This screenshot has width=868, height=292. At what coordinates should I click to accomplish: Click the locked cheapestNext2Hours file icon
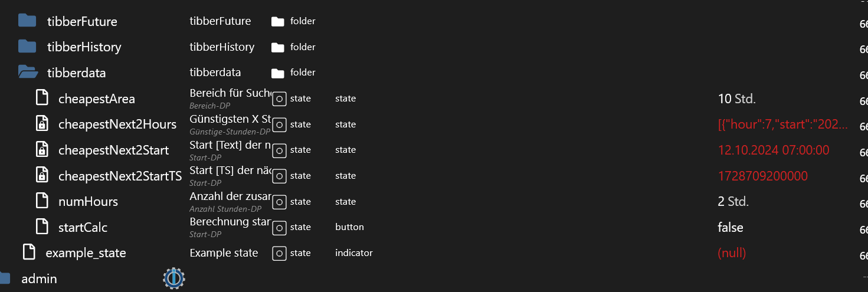(42, 124)
